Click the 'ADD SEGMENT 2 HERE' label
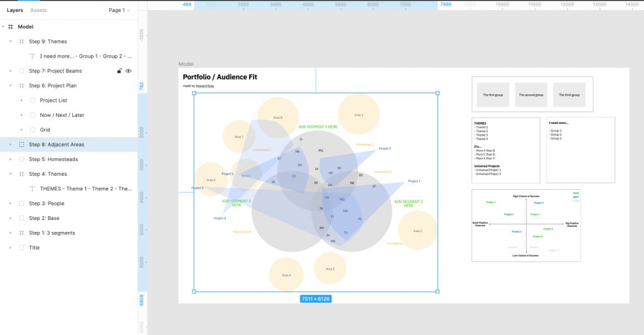This screenshot has width=644, height=335. coord(408,204)
